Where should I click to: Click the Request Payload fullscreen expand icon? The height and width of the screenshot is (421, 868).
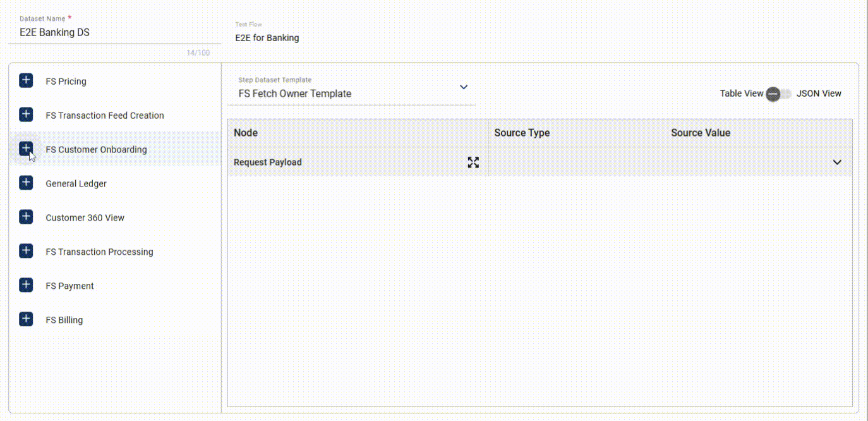pyautogui.click(x=473, y=162)
